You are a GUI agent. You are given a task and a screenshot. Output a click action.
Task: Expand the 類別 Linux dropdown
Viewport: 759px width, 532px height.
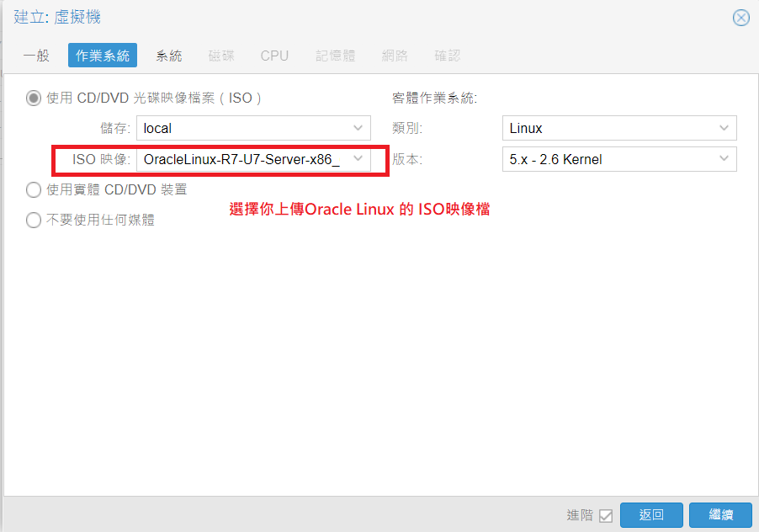(724, 129)
